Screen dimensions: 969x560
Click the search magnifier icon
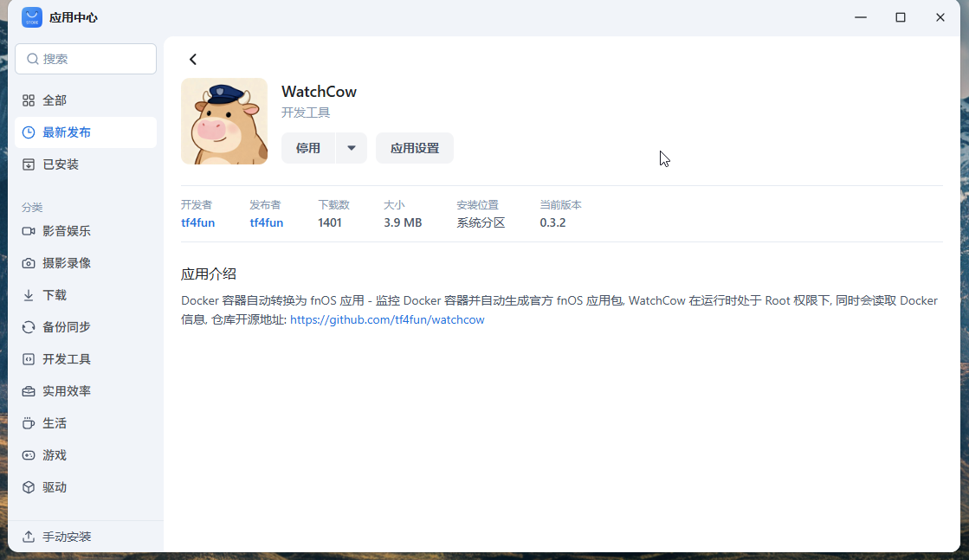(33, 59)
